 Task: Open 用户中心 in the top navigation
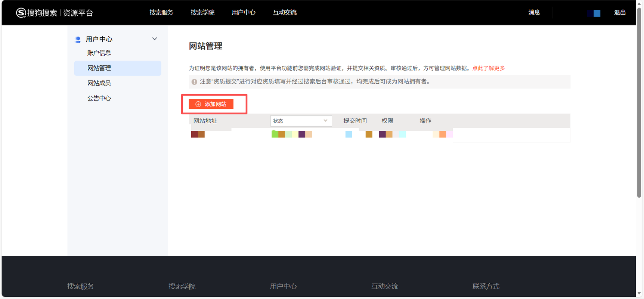coord(244,12)
